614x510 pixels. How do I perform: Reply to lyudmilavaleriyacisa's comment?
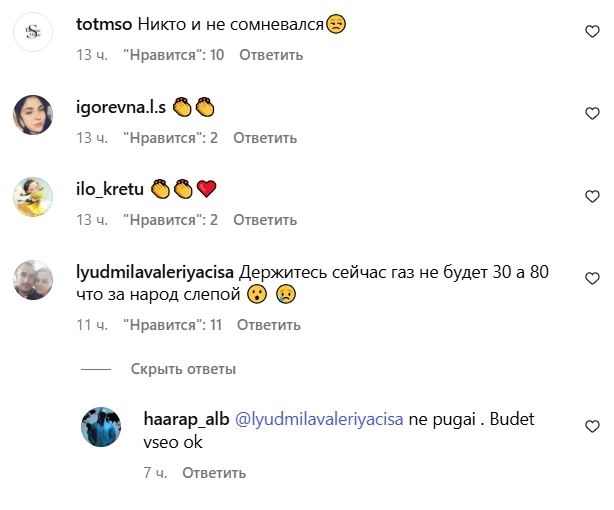(269, 325)
